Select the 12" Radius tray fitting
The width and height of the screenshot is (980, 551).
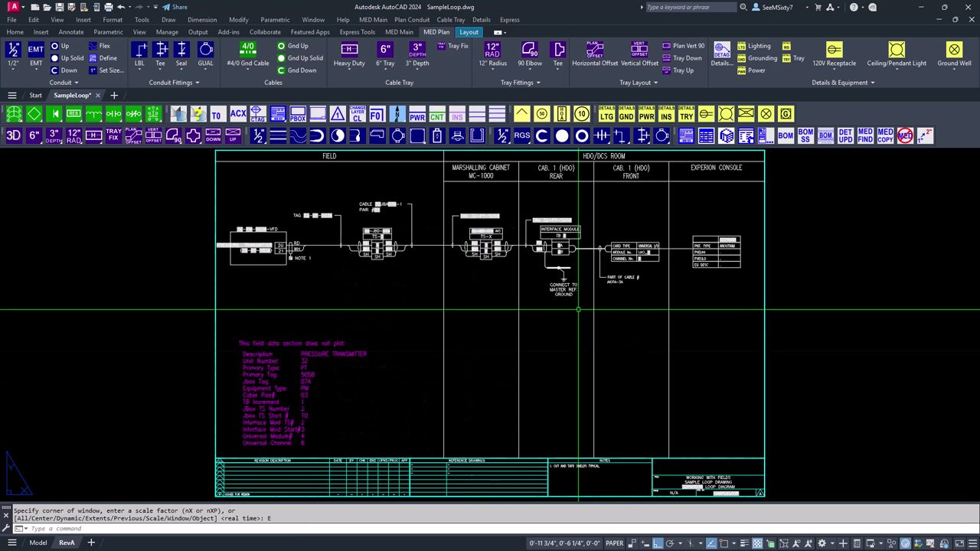tap(492, 50)
